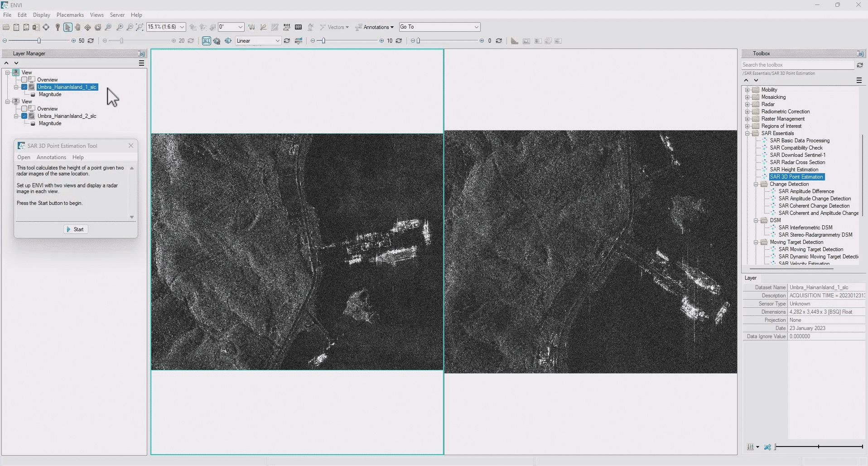868x466 pixels.
Task: Open the ROI tool
Action: pyautogui.click(x=287, y=27)
